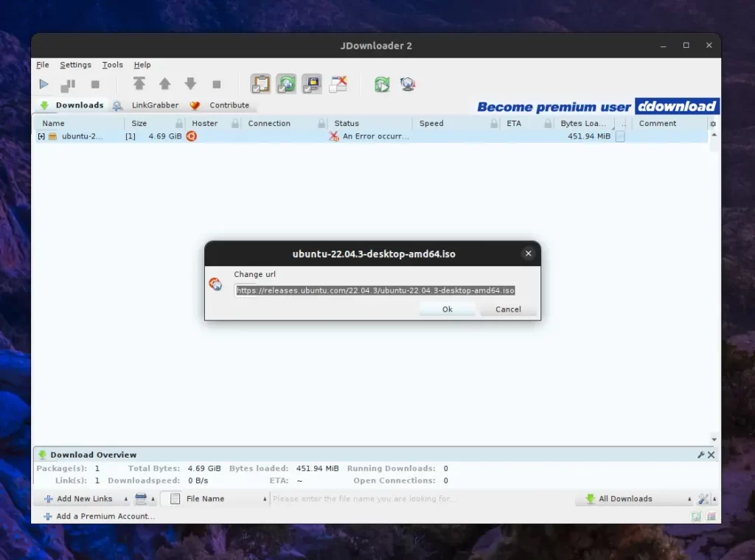Click Add New Links button
Viewport: 755px width, 560px height.
(78, 498)
